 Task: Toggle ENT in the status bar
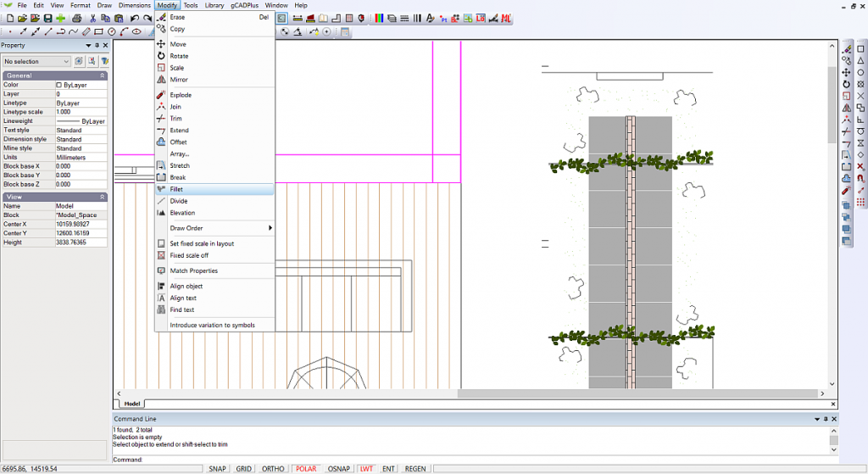tap(388, 468)
